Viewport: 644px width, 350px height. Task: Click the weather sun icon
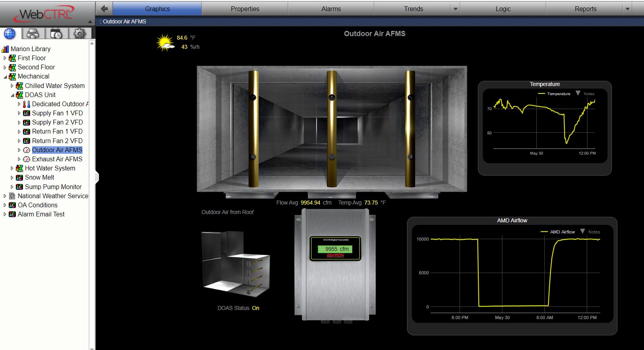click(x=165, y=43)
